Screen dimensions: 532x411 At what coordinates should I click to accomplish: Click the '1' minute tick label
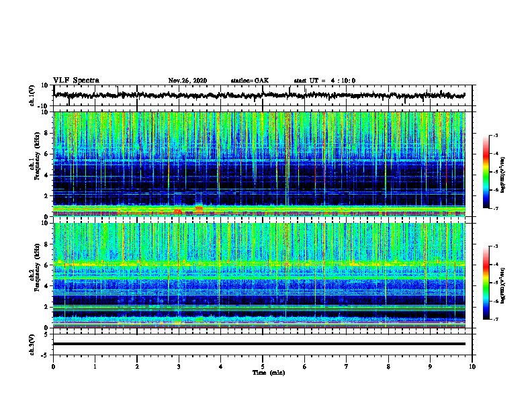[x=95, y=367]
